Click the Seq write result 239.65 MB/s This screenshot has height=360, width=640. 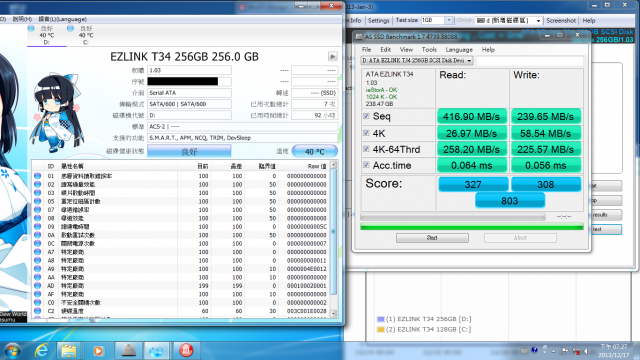[x=546, y=116]
